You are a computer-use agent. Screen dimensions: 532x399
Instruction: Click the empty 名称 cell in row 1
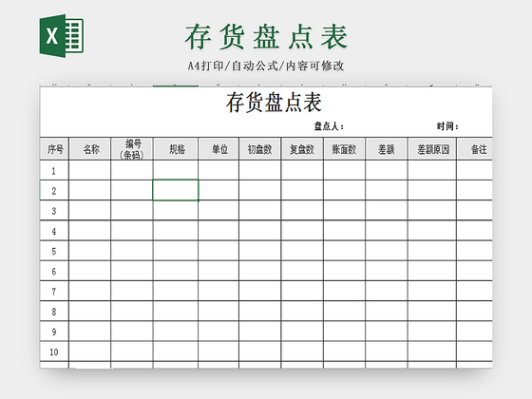point(90,170)
